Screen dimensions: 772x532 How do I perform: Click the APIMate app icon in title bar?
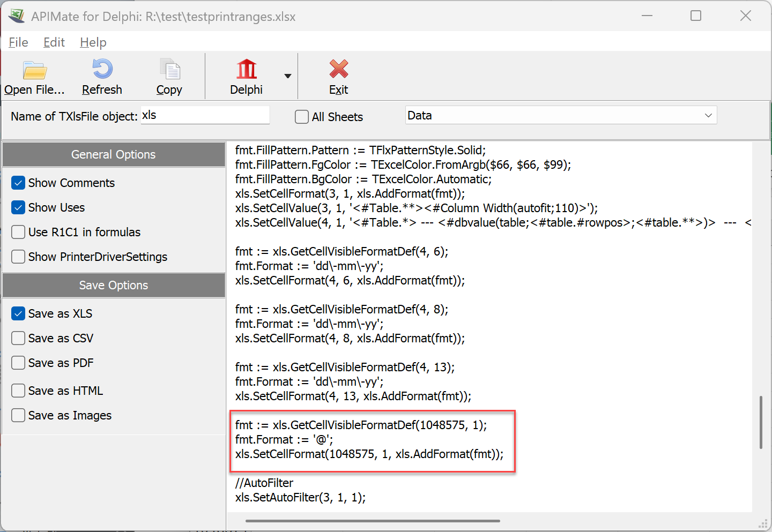(16, 16)
